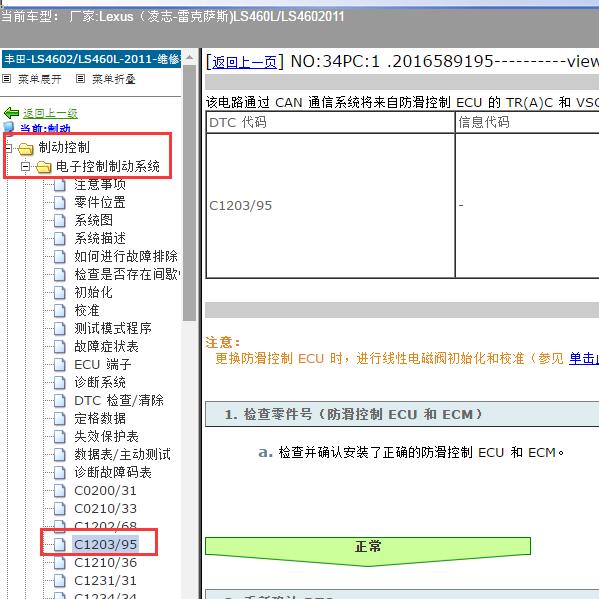Open the 校准 tree item
This screenshot has height=599, width=599.
[x=87, y=311]
